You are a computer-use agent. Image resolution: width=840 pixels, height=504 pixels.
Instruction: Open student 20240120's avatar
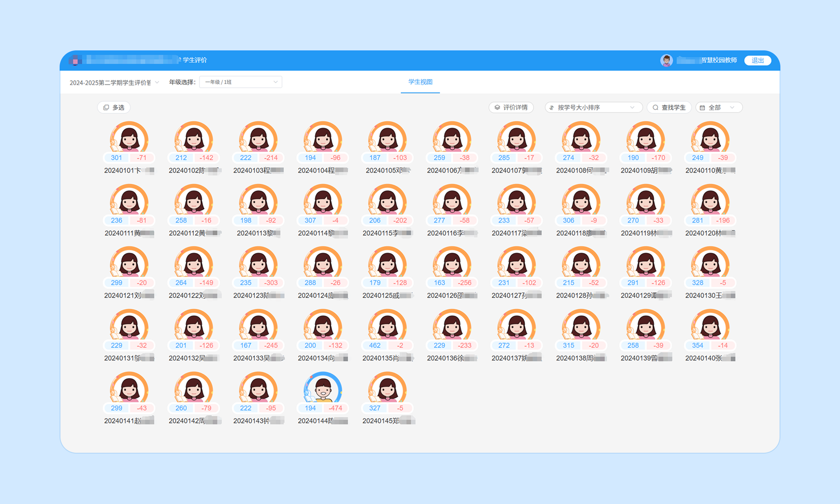coord(710,200)
